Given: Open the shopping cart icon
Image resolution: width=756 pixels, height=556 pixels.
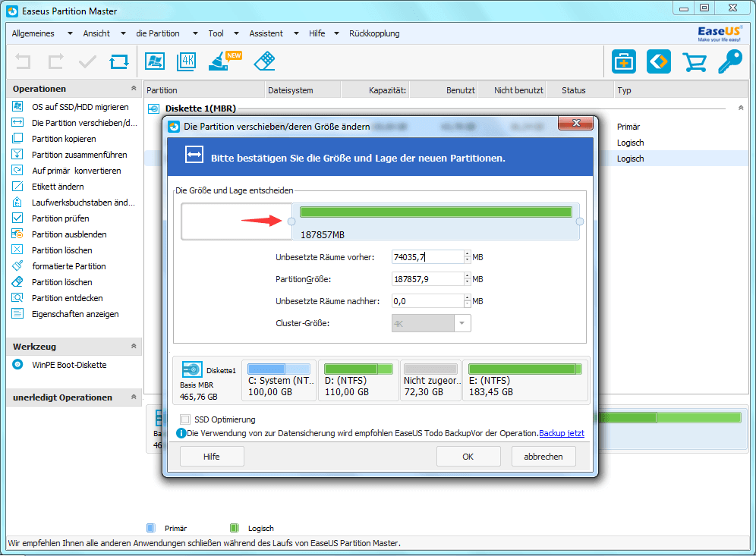Looking at the screenshot, I should 695,62.
